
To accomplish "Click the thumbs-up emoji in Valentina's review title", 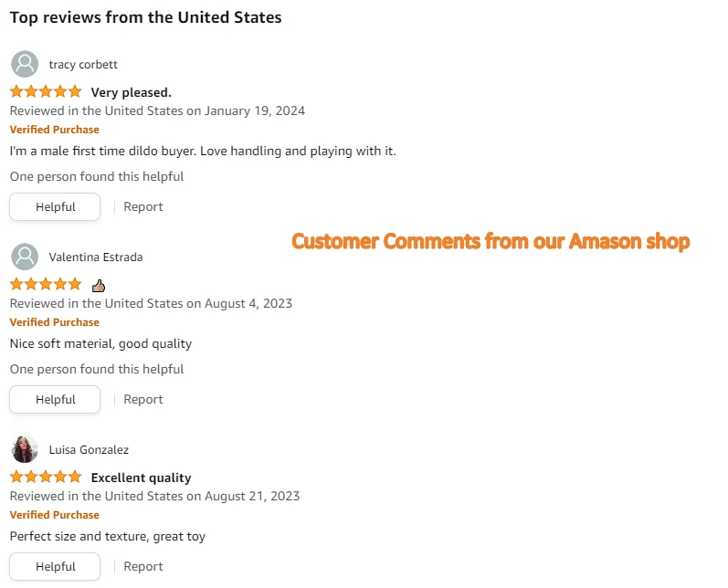I will coord(99,285).
